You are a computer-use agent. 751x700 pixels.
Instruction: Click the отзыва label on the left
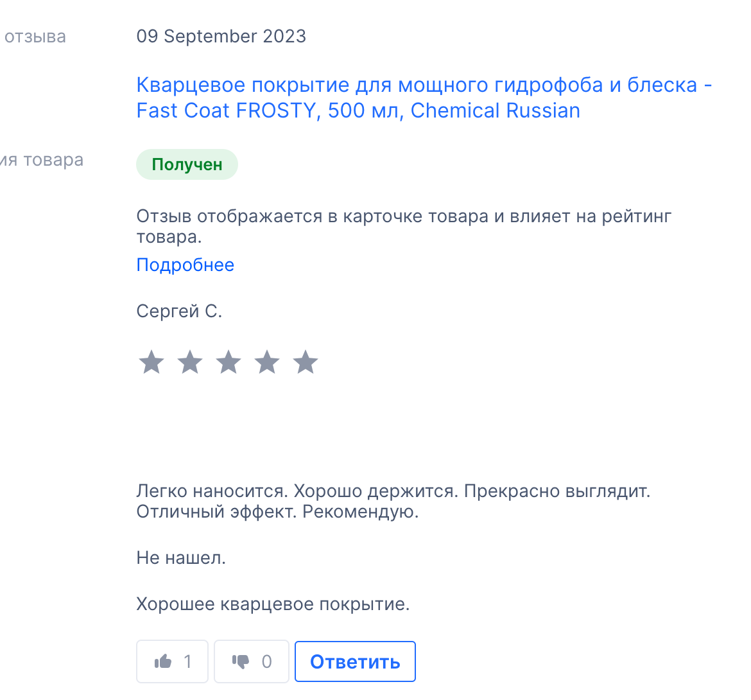(x=35, y=37)
